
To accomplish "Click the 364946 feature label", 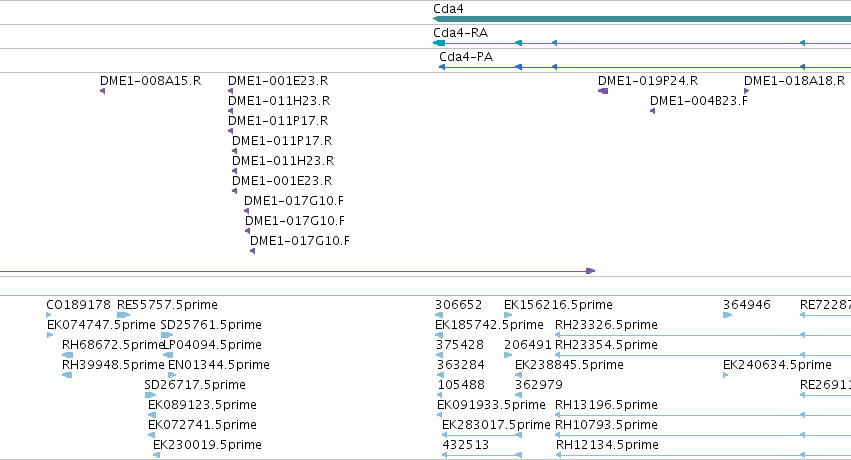I will point(747,305).
